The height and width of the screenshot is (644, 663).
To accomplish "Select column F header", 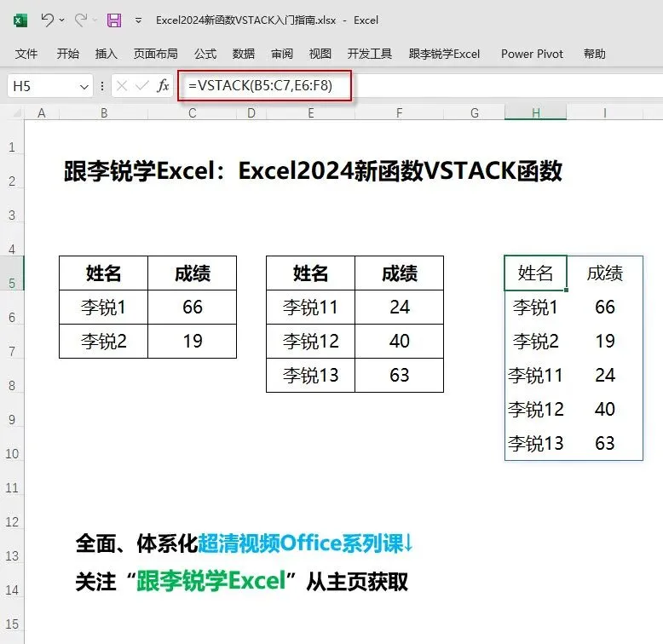I will [399, 112].
